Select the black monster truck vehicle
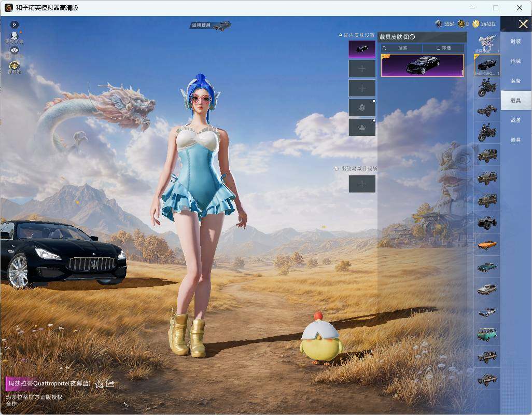This screenshot has width=532, height=415. click(x=487, y=222)
